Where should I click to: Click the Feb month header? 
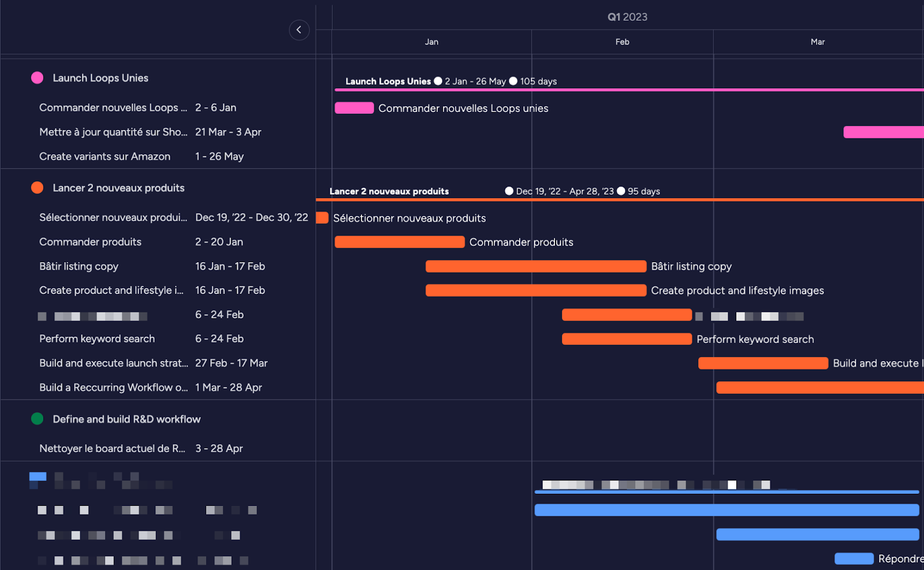[622, 42]
